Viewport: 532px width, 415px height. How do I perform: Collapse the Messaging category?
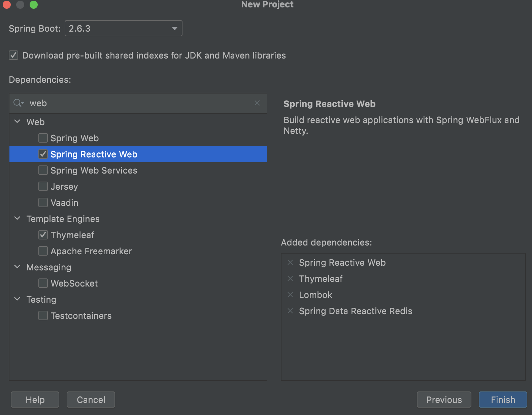(x=18, y=267)
